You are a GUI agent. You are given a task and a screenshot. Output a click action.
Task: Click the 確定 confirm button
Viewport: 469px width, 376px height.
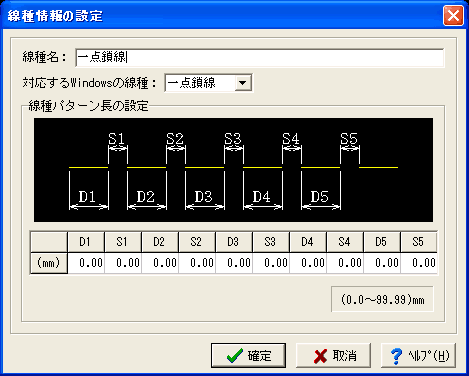coord(248,356)
